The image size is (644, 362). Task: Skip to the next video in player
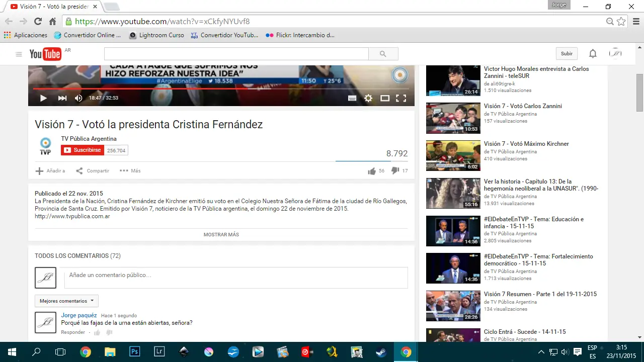click(x=62, y=98)
